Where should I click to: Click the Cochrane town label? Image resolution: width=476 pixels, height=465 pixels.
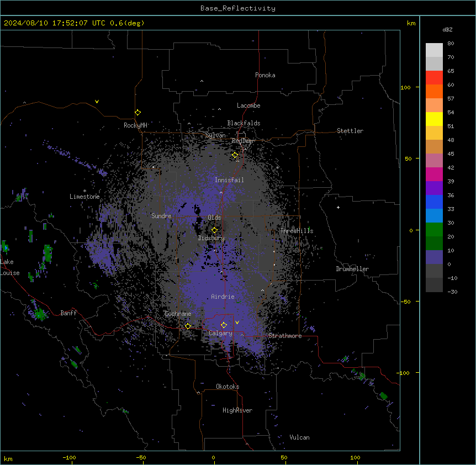178,314
